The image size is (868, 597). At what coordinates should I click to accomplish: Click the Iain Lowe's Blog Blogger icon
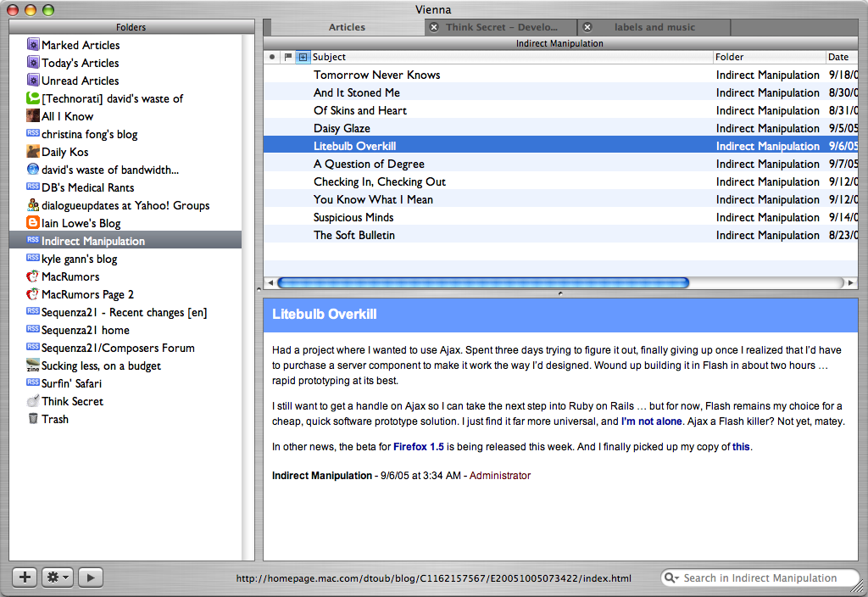pyautogui.click(x=33, y=223)
